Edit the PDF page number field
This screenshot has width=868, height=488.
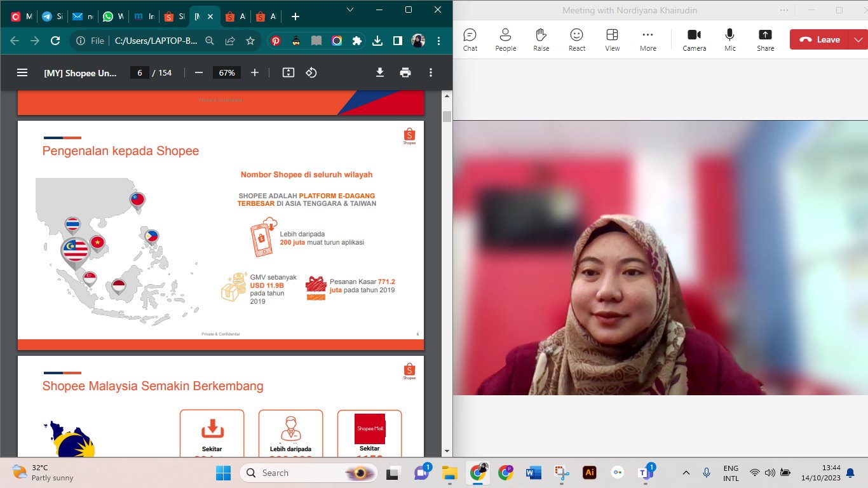click(x=139, y=72)
